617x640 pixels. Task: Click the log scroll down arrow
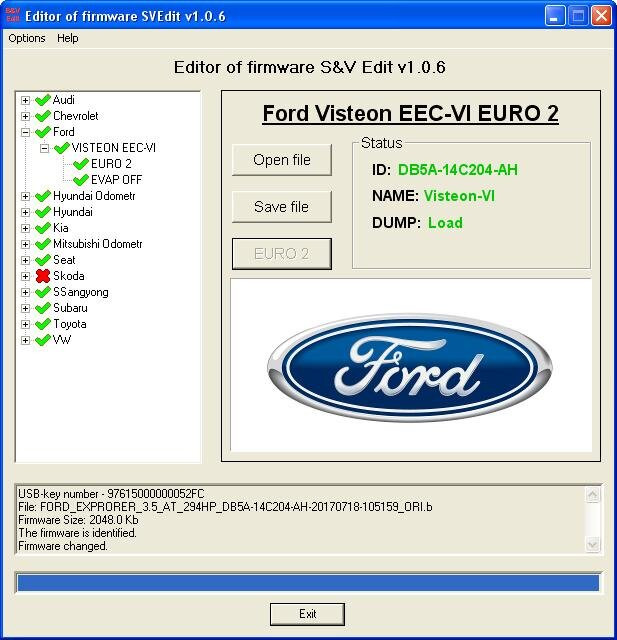coord(593,544)
